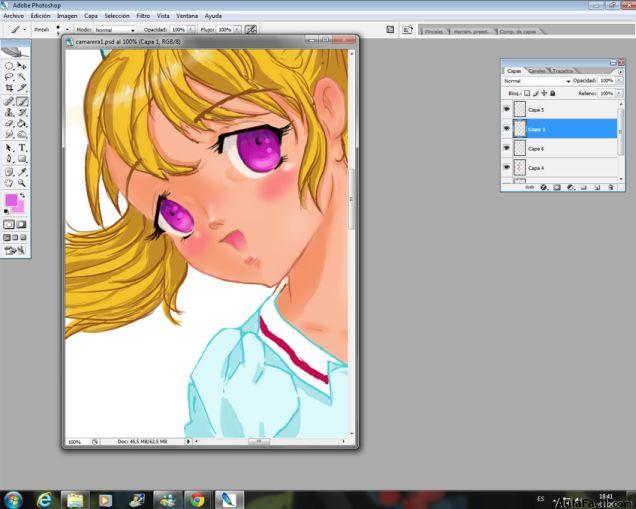
Task: Select the Hand tool
Action: pyautogui.click(x=9, y=183)
